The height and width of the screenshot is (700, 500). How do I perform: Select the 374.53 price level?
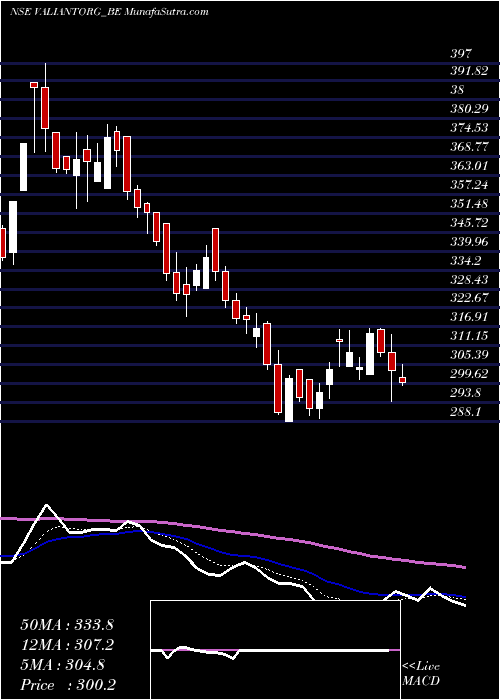point(469,129)
